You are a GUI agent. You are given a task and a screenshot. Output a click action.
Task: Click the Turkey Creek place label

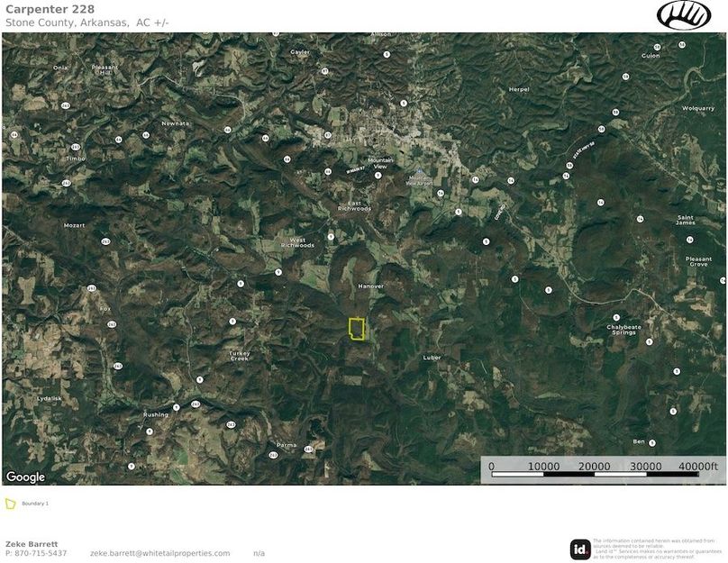tap(240, 356)
